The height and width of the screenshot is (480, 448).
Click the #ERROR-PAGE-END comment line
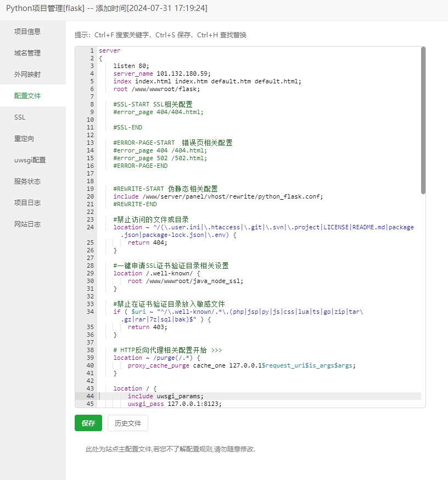coord(141,166)
